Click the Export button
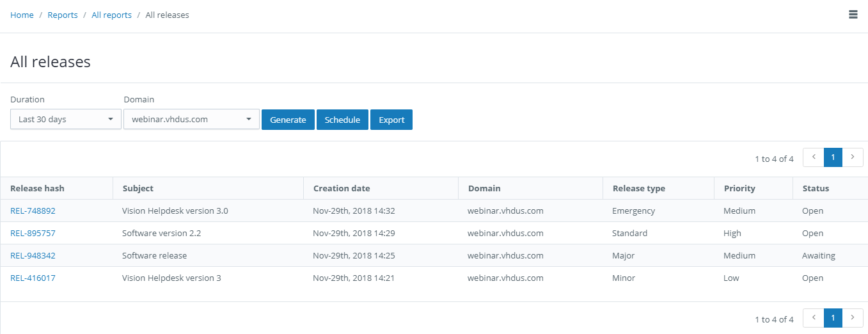868x334 pixels. (391, 120)
